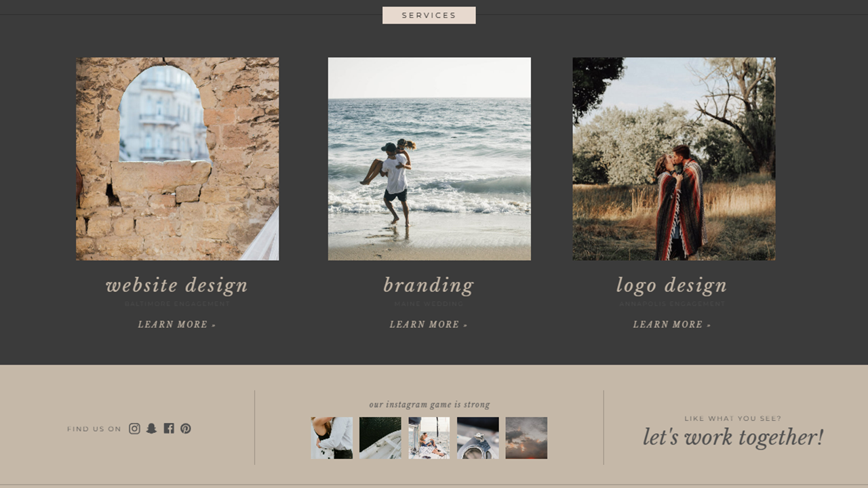Open Instagram thumbnail of sunset clouds
This screenshot has width=868, height=488.
coord(526,438)
